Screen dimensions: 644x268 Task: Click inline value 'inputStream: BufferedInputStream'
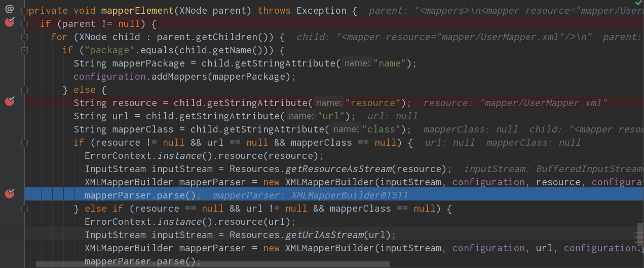(x=554, y=169)
